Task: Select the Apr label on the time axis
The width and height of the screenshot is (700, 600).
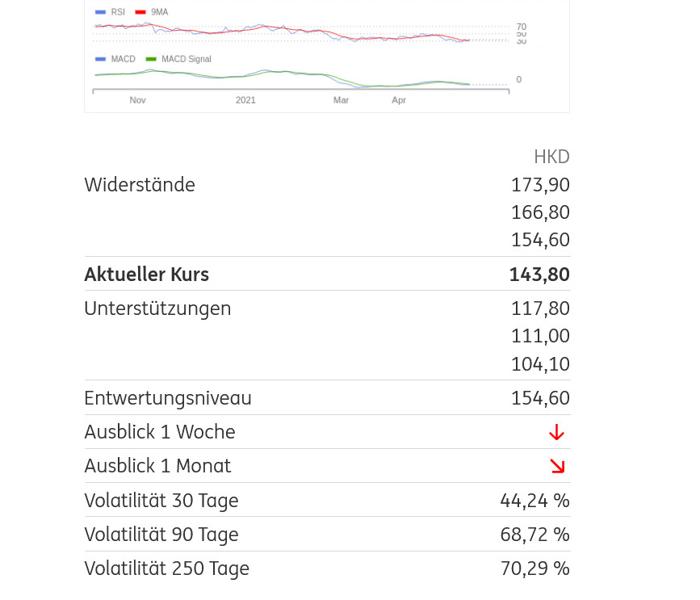Action: 399,100
